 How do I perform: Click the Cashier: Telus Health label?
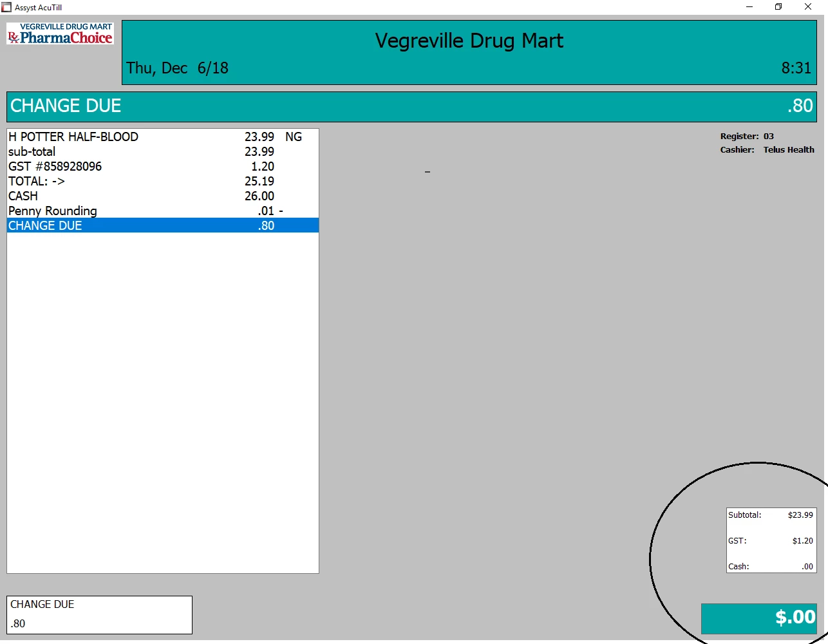pyautogui.click(x=767, y=149)
